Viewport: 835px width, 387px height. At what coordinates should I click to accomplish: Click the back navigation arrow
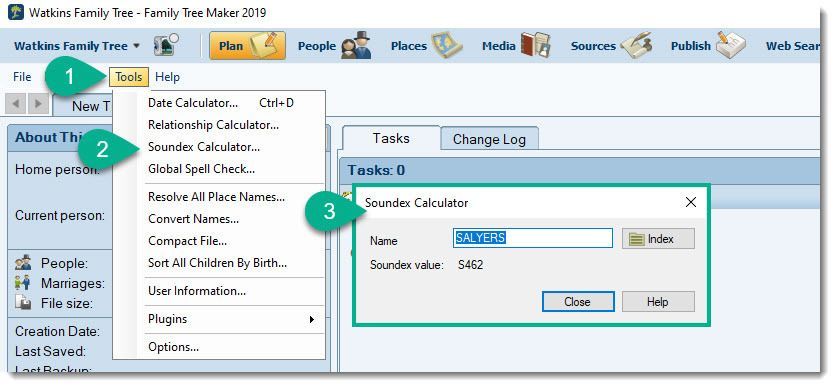16,103
